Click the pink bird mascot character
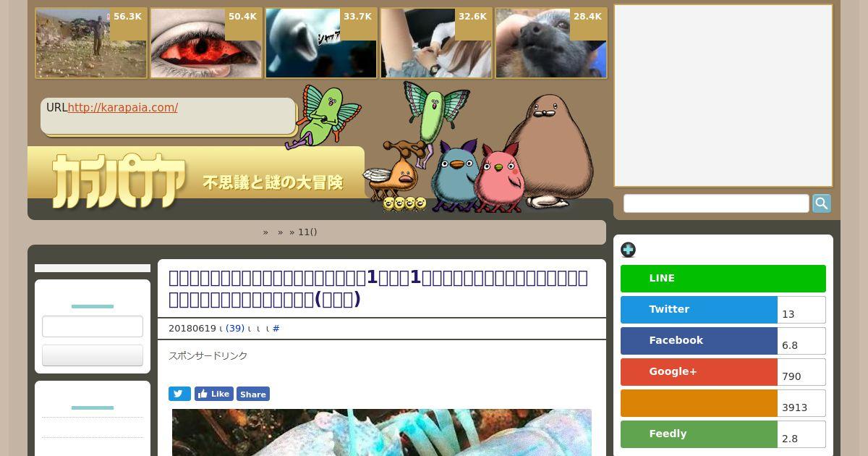This screenshot has height=456, width=868. point(500,178)
